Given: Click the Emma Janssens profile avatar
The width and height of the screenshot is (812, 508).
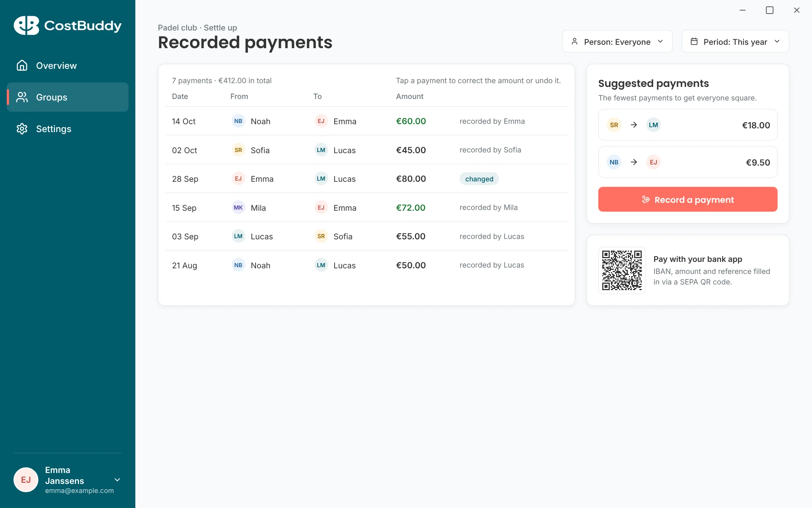Looking at the screenshot, I should [x=26, y=480].
